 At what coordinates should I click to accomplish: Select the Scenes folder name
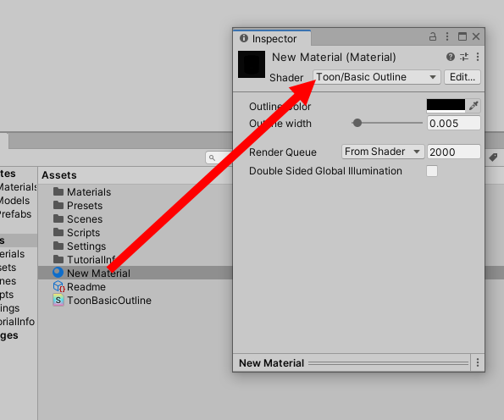[85, 218]
